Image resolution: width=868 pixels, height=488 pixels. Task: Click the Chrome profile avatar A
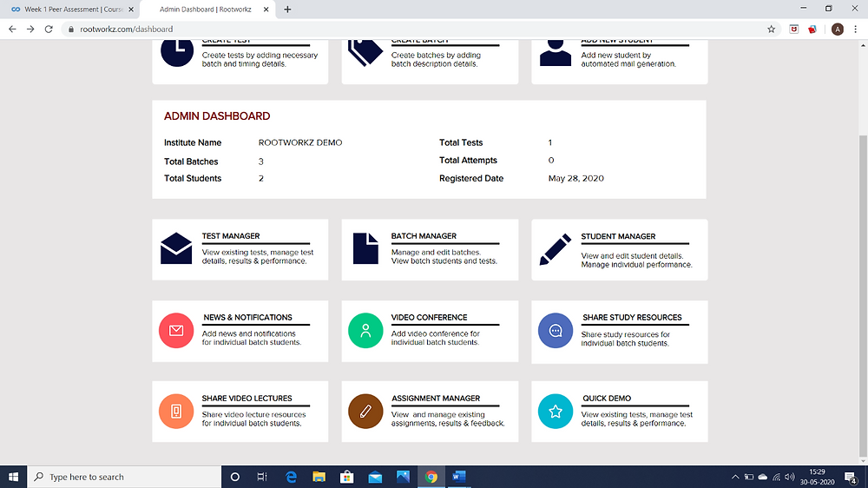point(838,30)
